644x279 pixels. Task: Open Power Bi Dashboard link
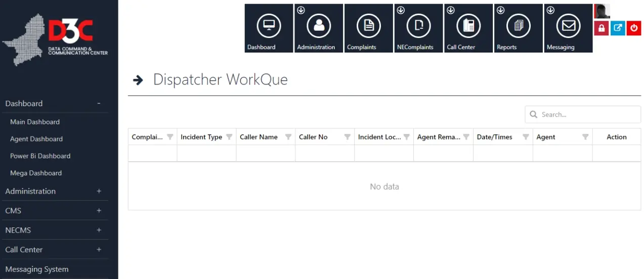pos(40,156)
